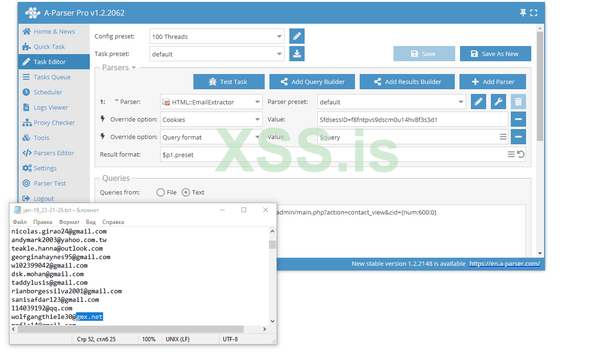Click Add Query Builder button
613x364 pixels.
312,82
